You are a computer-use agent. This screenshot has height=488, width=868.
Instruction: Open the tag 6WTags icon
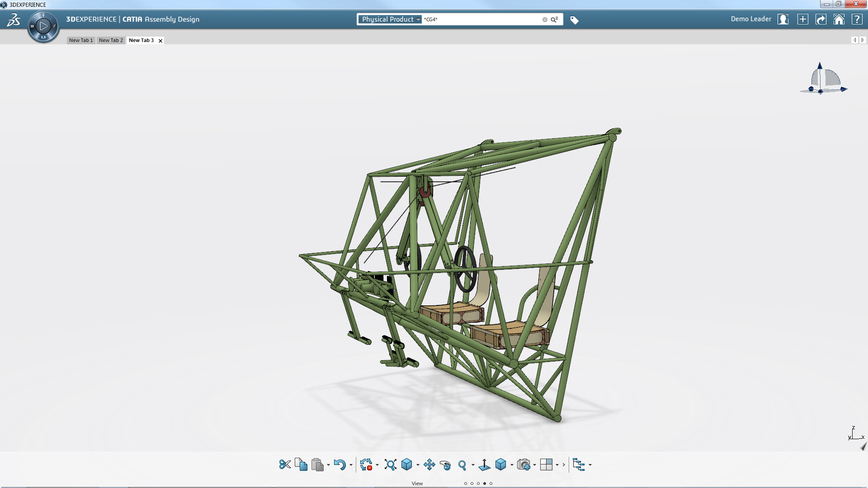(x=574, y=20)
